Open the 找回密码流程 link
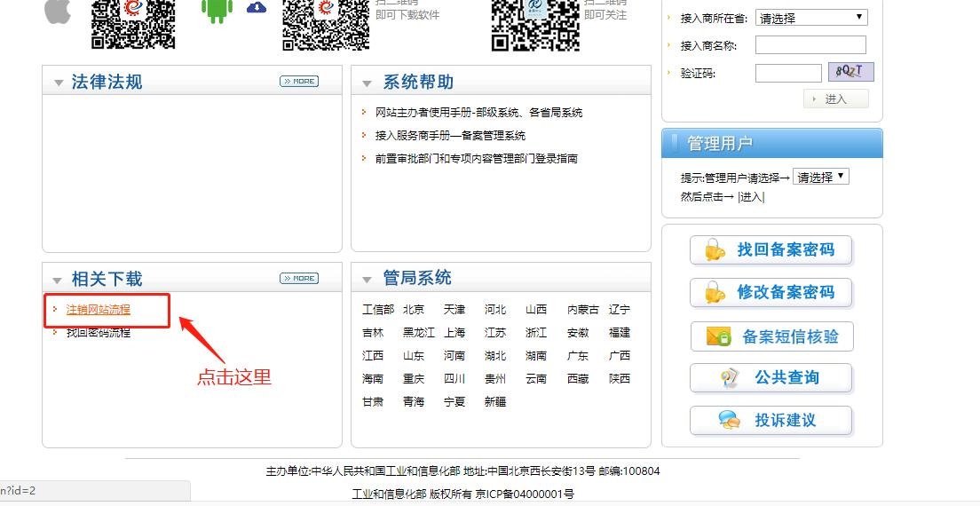Screen dimensions: 980x506 coord(99,332)
